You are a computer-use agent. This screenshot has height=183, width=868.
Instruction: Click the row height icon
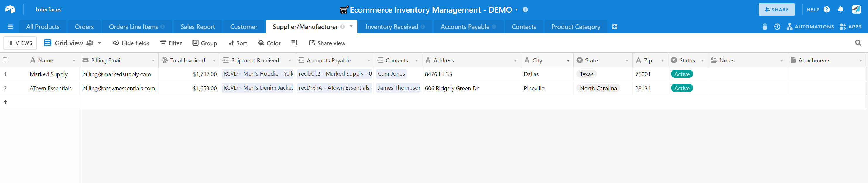[x=294, y=43]
